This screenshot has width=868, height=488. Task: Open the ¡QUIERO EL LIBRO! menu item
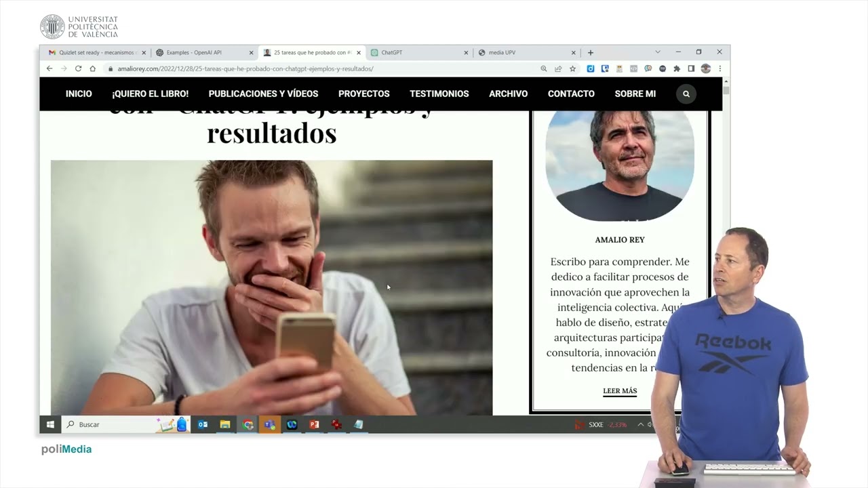[150, 94]
